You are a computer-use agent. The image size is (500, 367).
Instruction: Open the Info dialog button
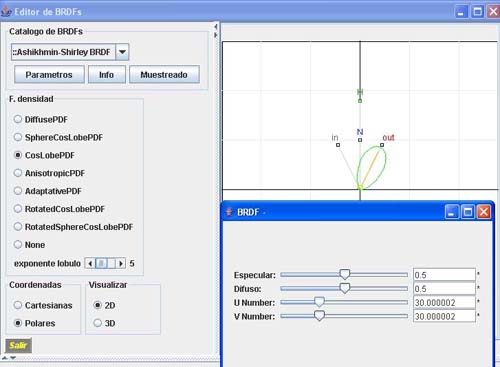pyautogui.click(x=106, y=74)
